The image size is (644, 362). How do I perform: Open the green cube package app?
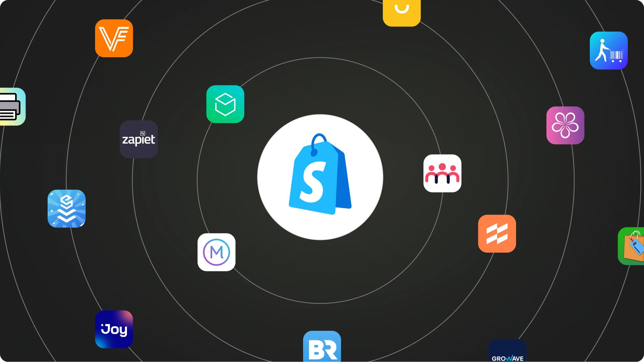pos(226,104)
